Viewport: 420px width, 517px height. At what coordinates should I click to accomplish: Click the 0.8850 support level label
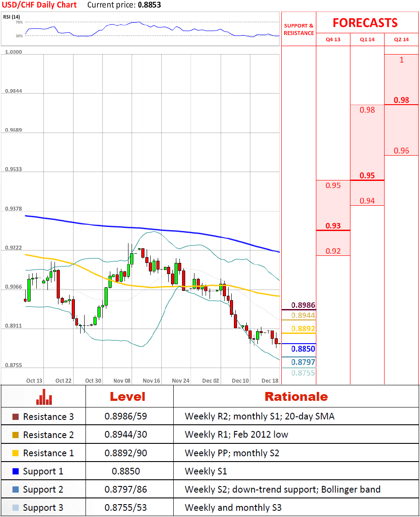tap(303, 349)
